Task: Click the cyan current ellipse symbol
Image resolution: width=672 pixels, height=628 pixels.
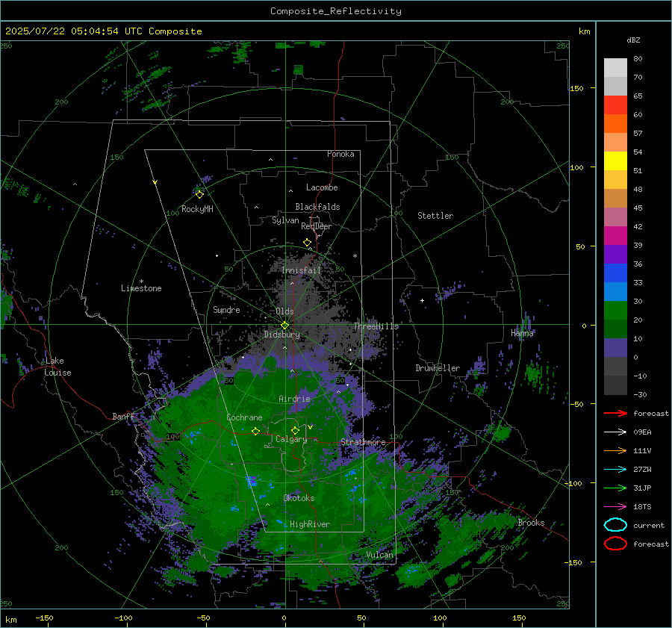Action: pyautogui.click(x=615, y=525)
